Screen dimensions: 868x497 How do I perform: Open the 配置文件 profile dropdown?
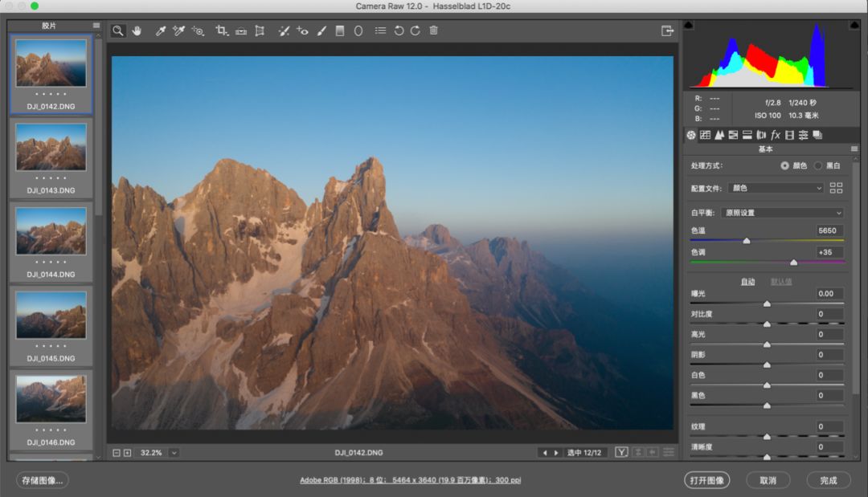point(778,188)
